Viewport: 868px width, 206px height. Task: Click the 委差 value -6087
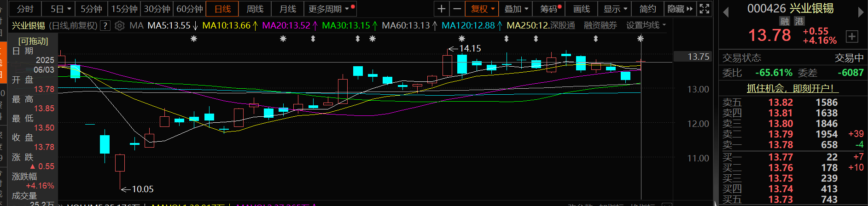pos(851,73)
